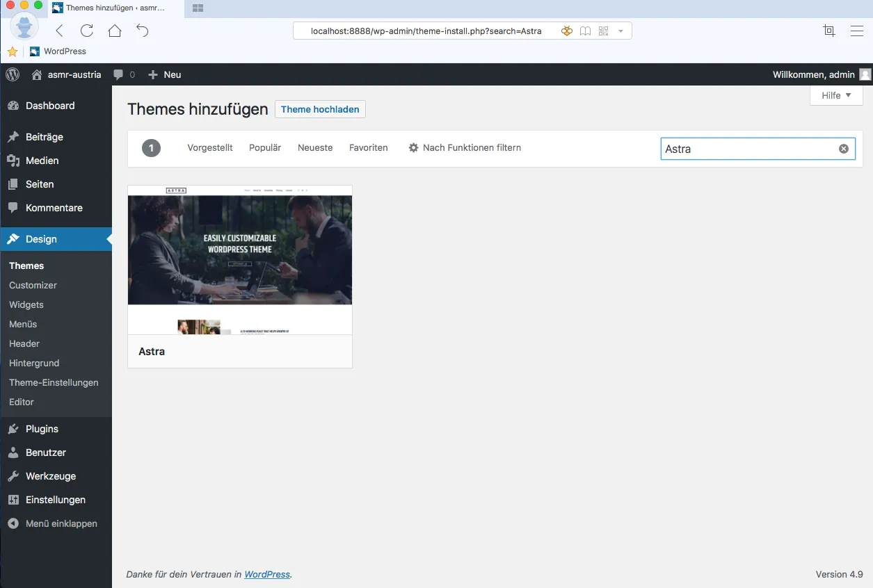
Task: Open the browser profile avatar icon
Action: (x=24, y=27)
